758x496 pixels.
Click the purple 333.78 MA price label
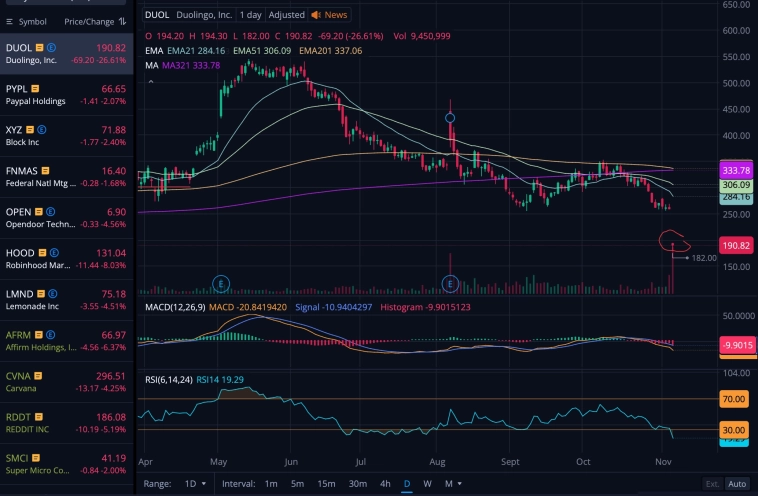[x=736, y=171]
